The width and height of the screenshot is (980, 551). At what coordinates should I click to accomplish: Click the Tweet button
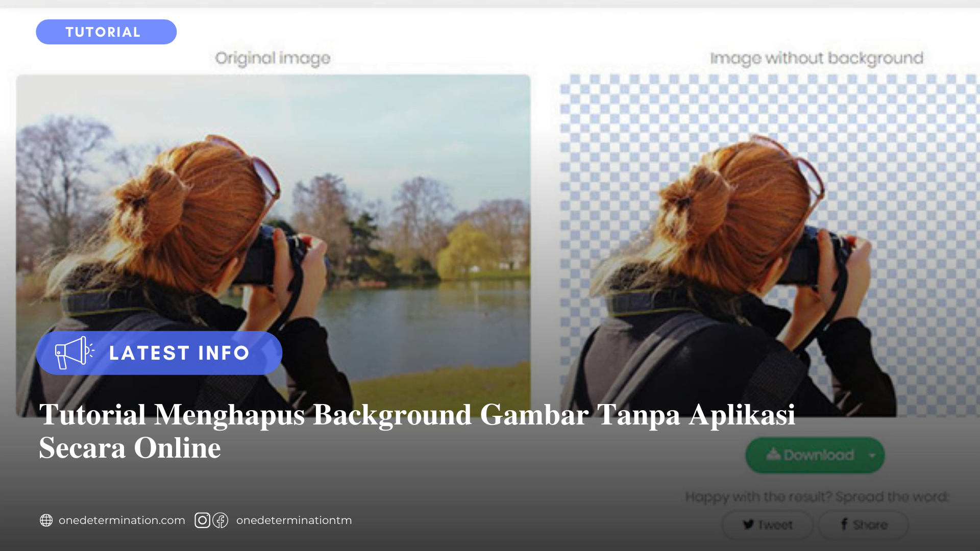tap(767, 524)
